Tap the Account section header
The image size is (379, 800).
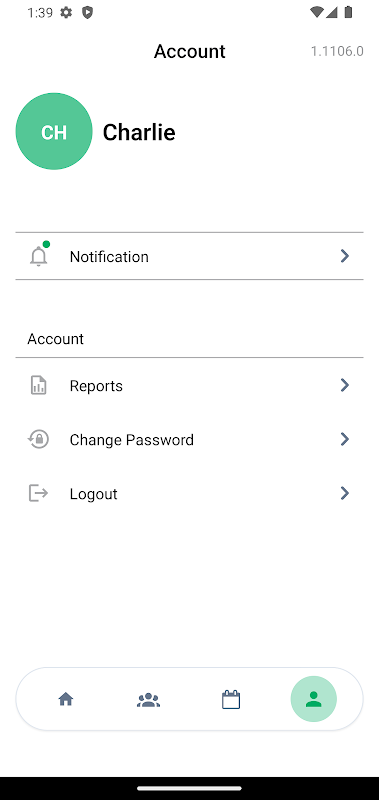point(56,339)
